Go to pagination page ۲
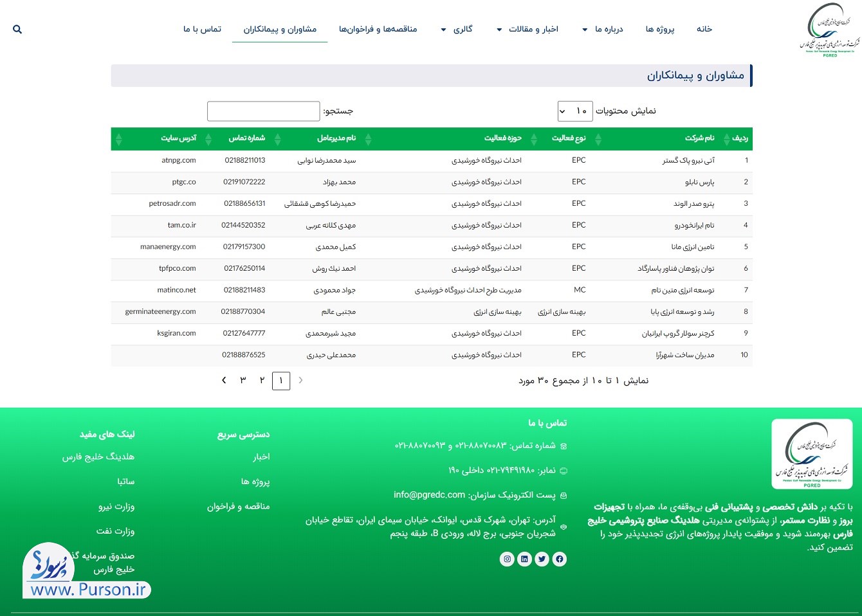 262,381
